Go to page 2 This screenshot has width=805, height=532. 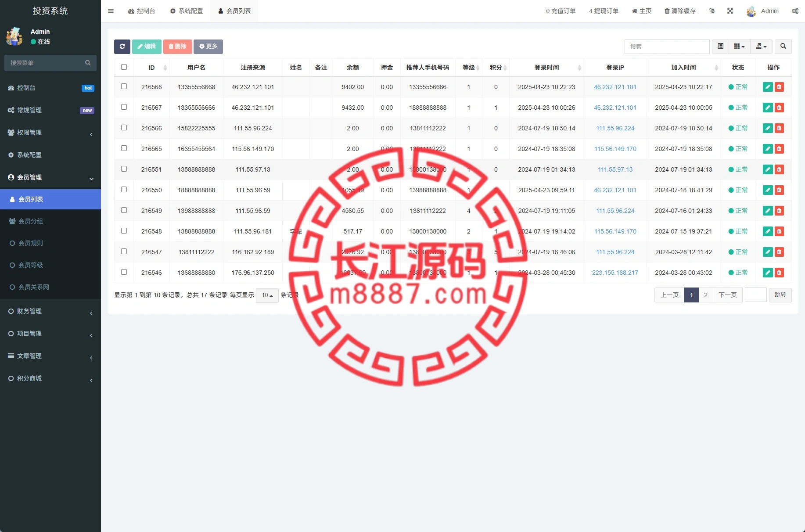point(706,295)
